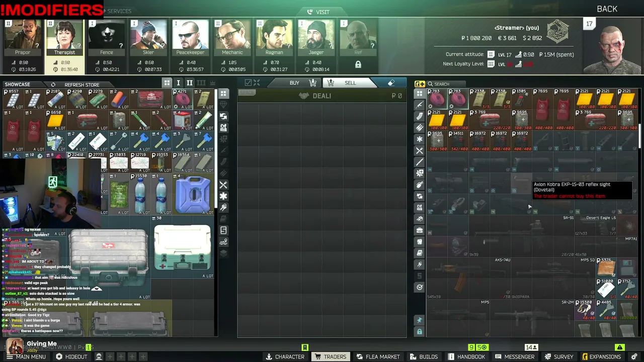Image resolution: width=644 pixels, height=362 pixels.
Task: Select the keys filter in stash sidebar
Action: coord(420,264)
